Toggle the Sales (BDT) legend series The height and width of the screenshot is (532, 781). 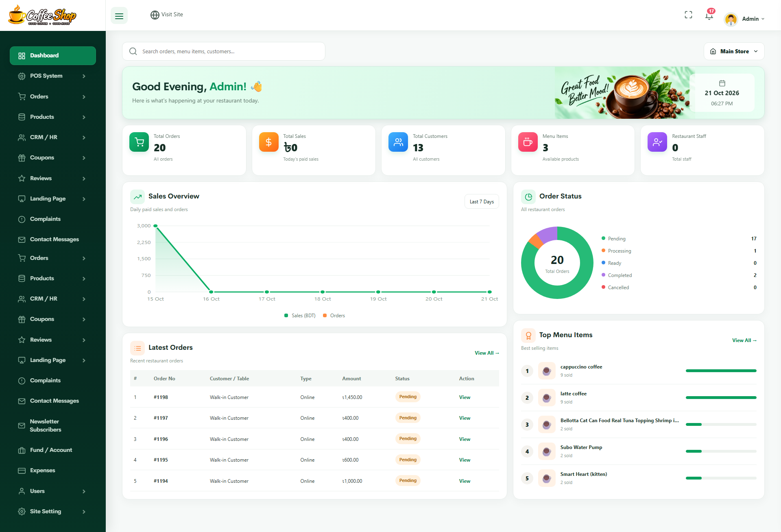(x=300, y=316)
